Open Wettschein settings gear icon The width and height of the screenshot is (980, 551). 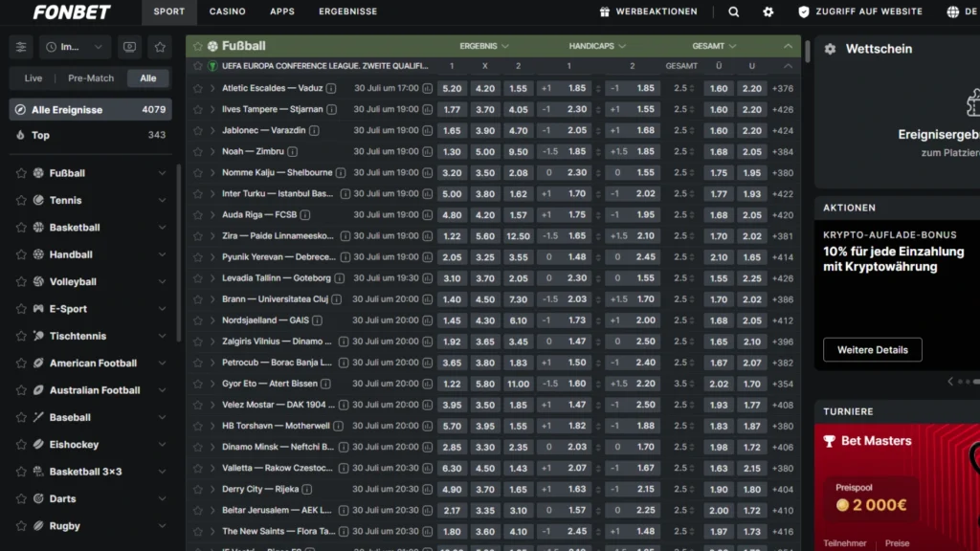point(830,49)
